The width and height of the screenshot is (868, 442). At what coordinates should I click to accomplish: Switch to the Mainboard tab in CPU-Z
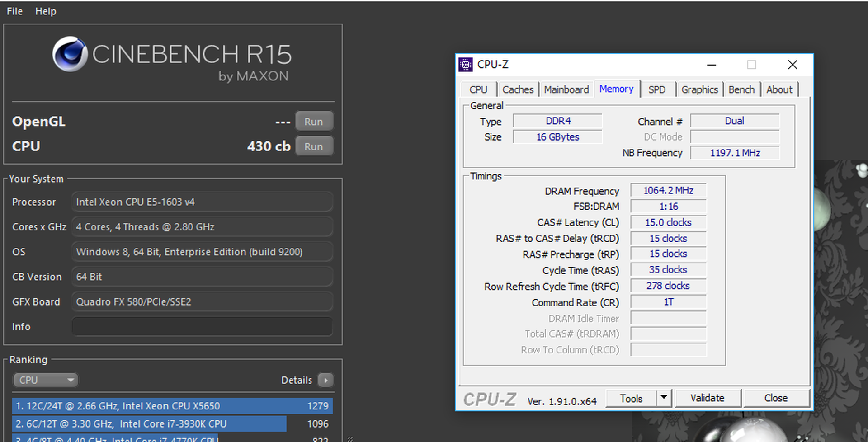(566, 89)
